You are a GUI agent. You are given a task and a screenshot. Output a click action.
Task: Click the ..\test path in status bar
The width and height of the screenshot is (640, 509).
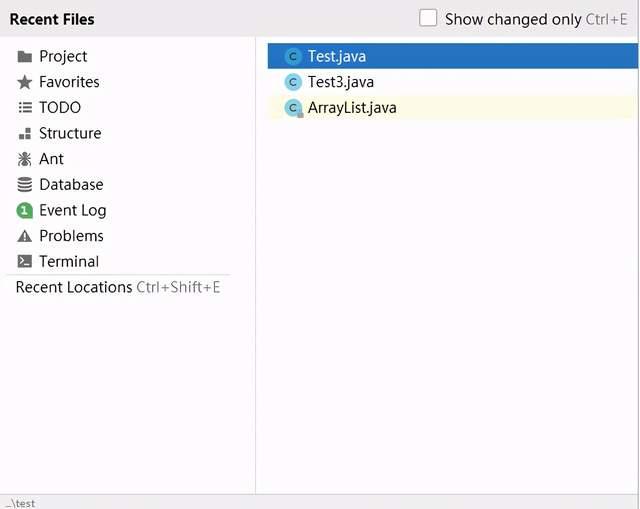(x=21, y=503)
